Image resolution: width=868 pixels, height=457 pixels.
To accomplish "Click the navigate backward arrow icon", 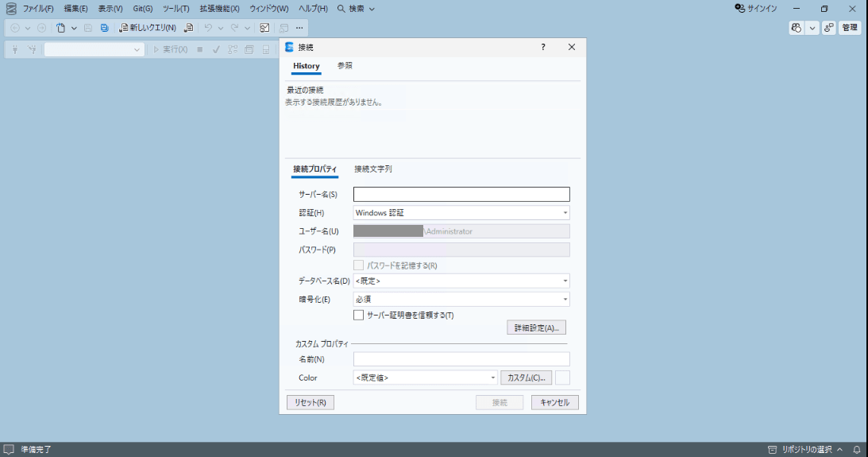I will (x=15, y=28).
